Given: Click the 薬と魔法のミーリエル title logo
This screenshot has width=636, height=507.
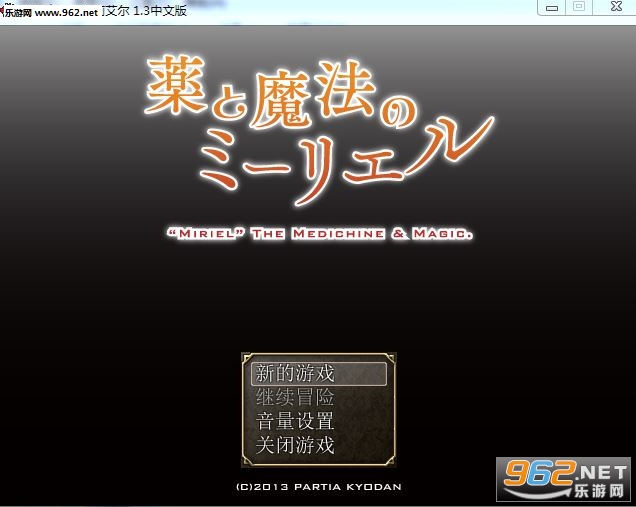Looking at the screenshot, I should click(320, 130).
